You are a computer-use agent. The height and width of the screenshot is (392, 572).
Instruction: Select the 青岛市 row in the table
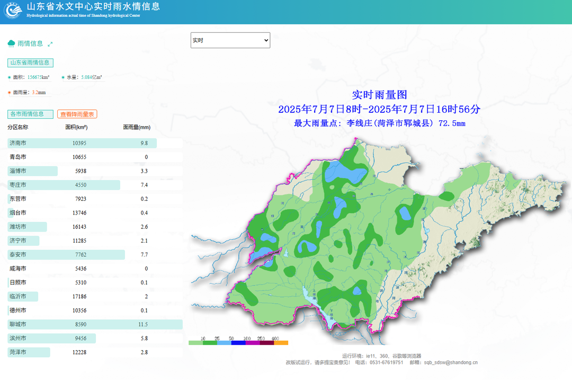(x=82, y=157)
